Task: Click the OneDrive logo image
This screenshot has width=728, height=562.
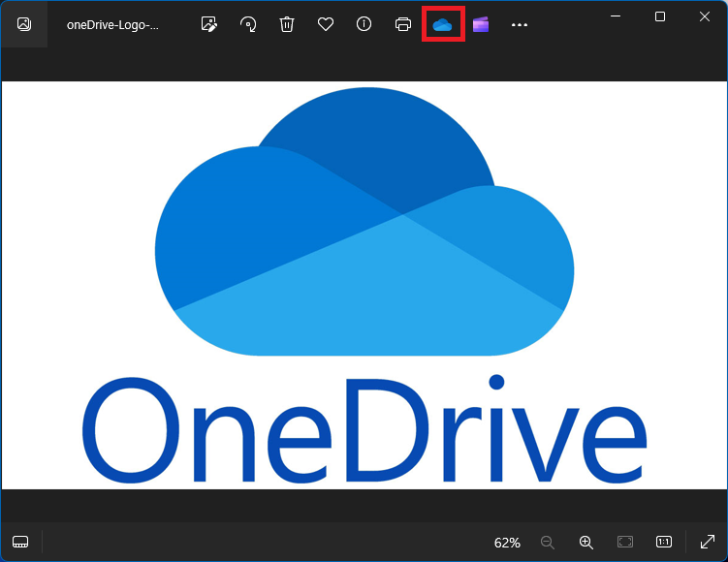Action: (x=364, y=285)
